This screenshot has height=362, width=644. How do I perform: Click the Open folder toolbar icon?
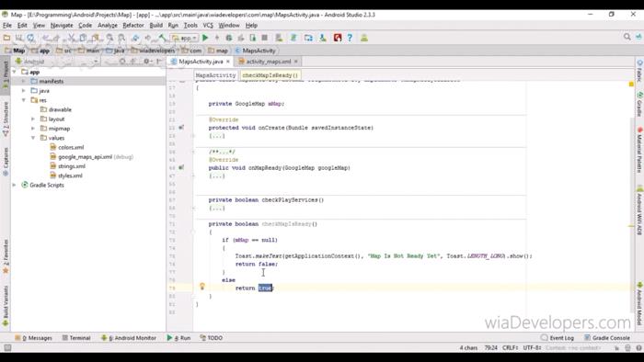(6, 38)
